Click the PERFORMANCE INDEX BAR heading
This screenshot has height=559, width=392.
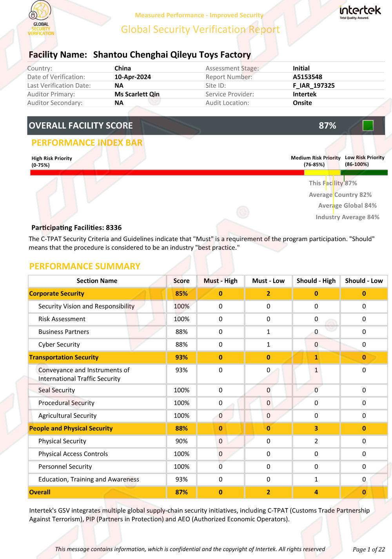87,143
